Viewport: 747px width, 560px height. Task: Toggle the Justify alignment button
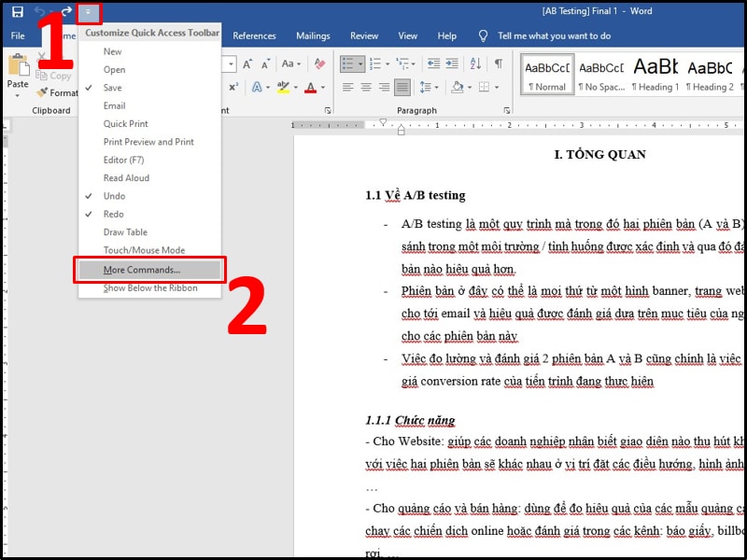(x=402, y=87)
